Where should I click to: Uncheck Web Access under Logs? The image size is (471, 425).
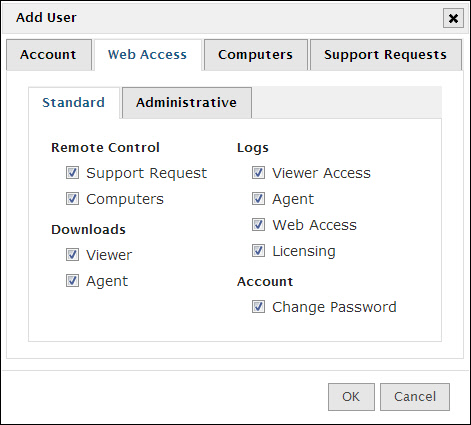click(x=258, y=225)
